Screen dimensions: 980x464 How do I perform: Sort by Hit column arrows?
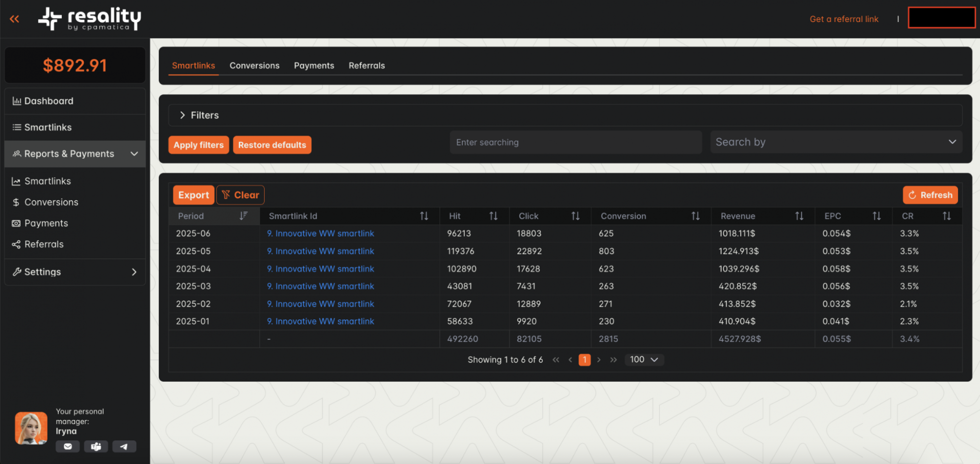[493, 216]
